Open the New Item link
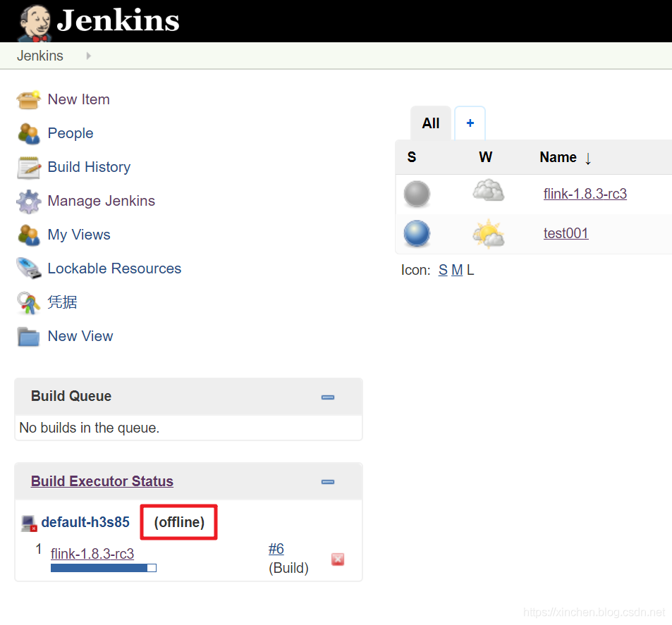The width and height of the screenshot is (672, 625). pos(79,99)
